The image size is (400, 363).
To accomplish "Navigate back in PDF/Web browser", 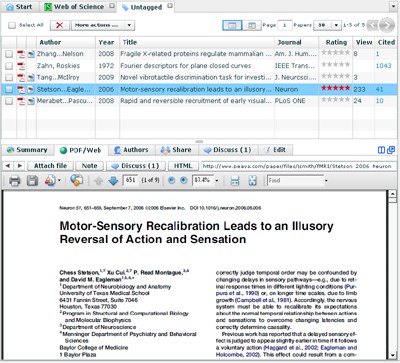I will (8, 166).
